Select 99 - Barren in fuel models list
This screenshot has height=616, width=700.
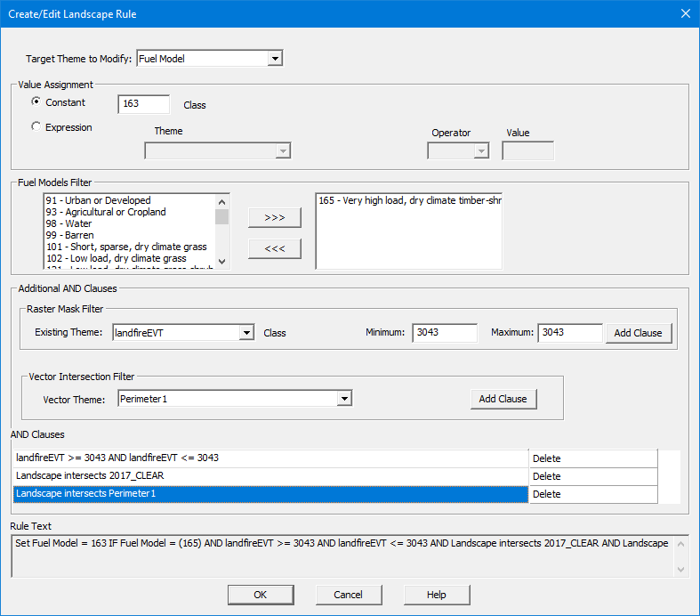click(x=130, y=235)
